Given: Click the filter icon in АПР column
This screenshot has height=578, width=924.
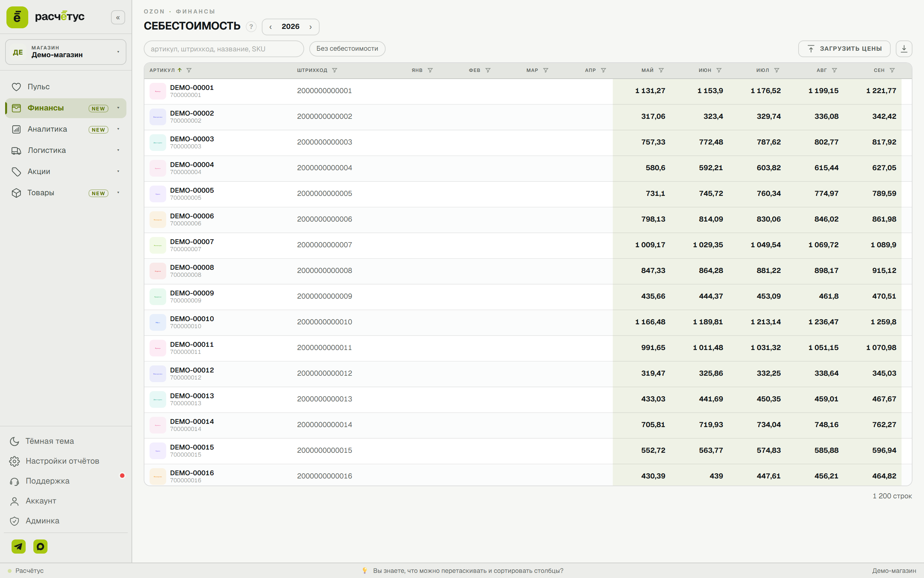Looking at the screenshot, I should [604, 70].
